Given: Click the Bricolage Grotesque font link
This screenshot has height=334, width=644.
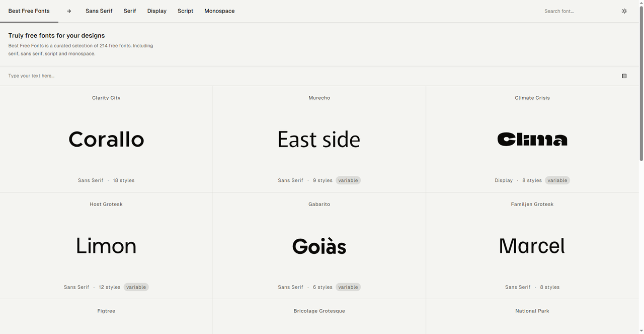Looking at the screenshot, I should 319,311.
